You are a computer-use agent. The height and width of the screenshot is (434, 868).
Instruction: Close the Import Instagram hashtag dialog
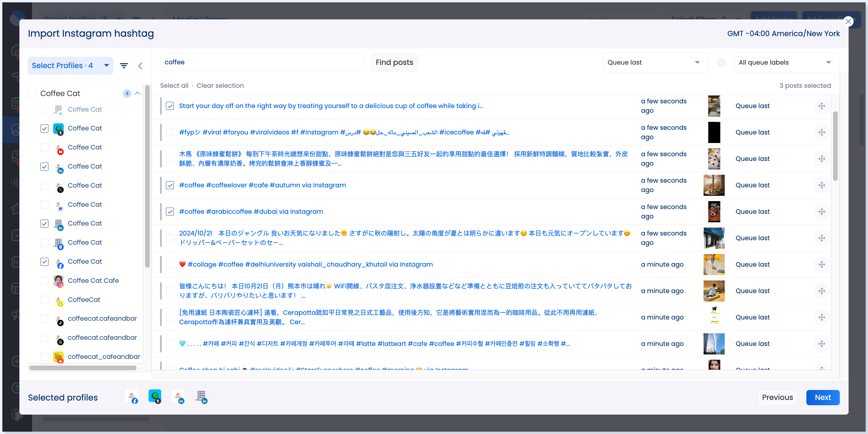pyautogui.click(x=848, y=22)
